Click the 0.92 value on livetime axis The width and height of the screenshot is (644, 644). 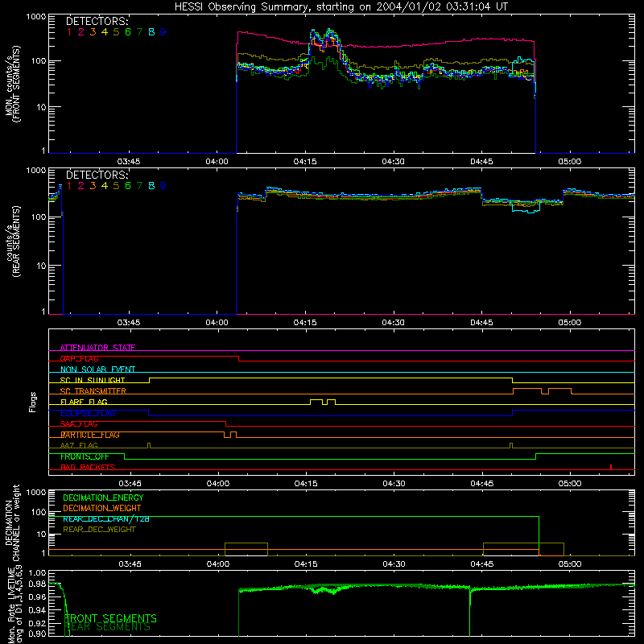point(38,623)
